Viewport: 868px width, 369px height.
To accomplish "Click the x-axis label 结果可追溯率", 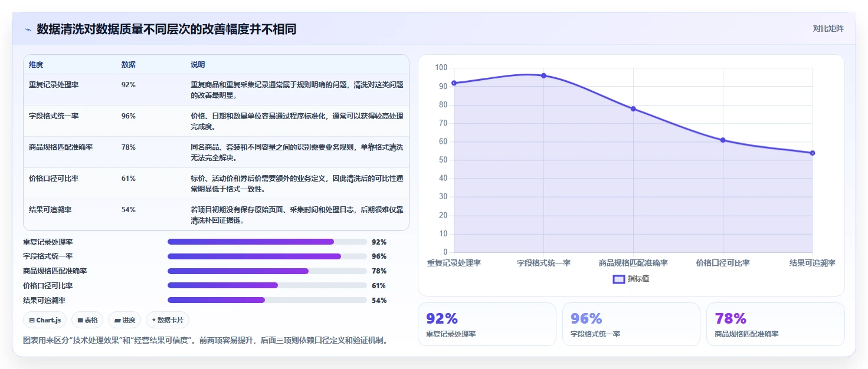I will point(813,263).
